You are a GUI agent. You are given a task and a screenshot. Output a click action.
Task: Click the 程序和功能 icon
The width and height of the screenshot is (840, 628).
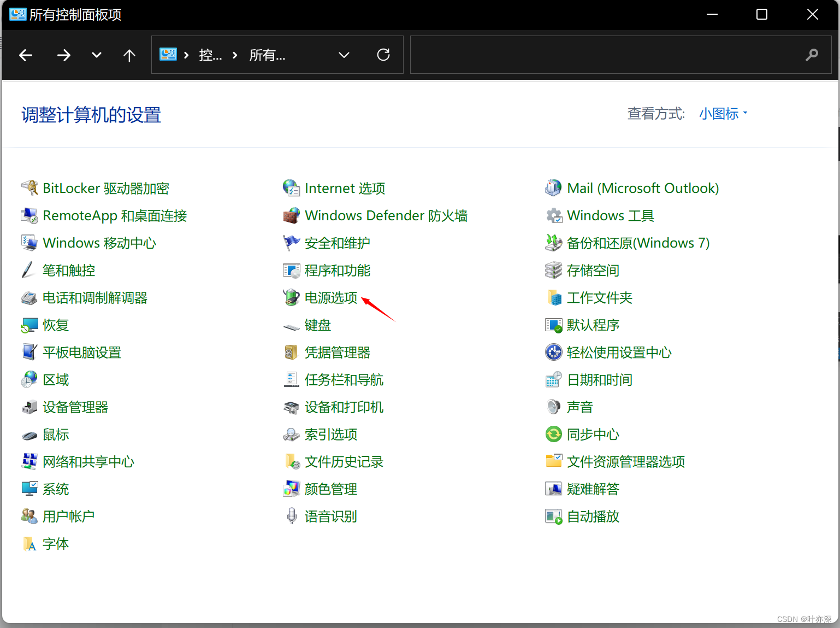(291, 270)
